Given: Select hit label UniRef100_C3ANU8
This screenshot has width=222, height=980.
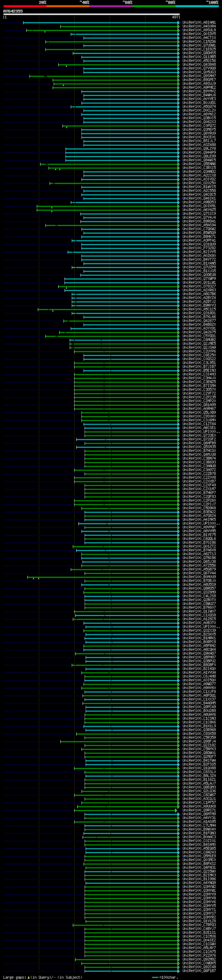Looking at the screenshot, I should (199, 465).
